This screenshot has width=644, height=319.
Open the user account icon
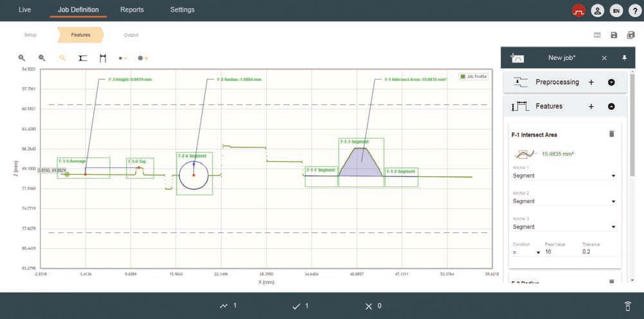pyautogui.click(x=598, y=11)
